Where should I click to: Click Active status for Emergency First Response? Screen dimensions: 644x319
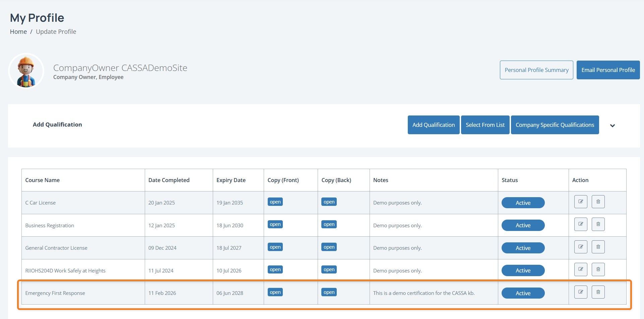click(523, 293)
